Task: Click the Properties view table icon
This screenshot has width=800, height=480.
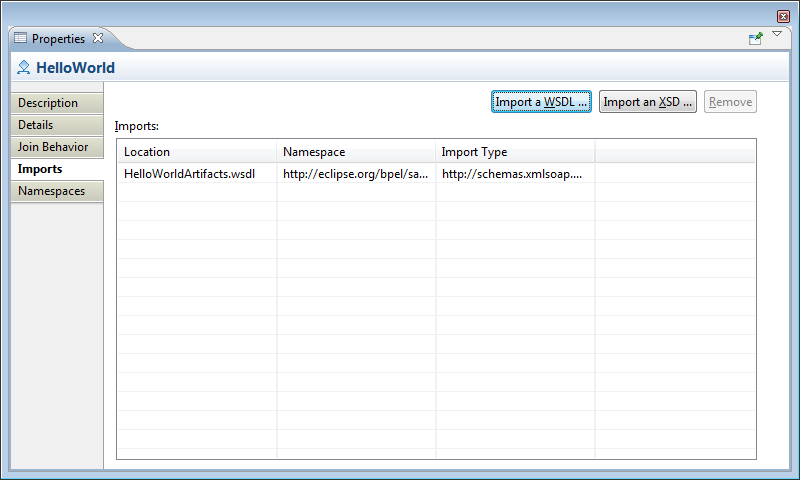Action: coord(20,39)
